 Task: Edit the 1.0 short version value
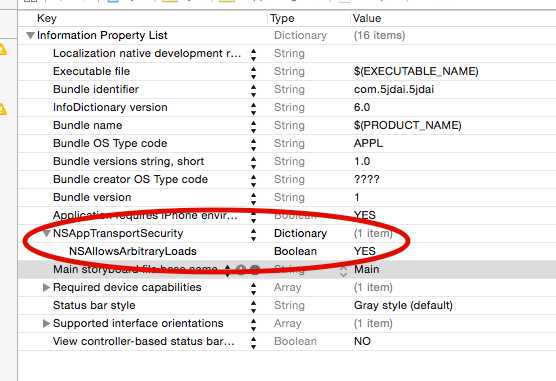tap(362, 161)
